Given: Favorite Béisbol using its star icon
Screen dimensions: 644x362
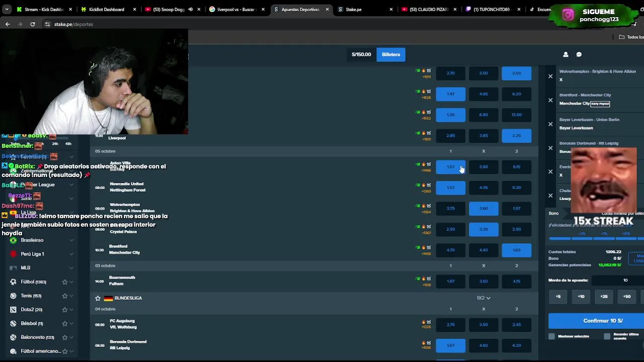Looking at the screenshot, I should click(x=64, y=323).
